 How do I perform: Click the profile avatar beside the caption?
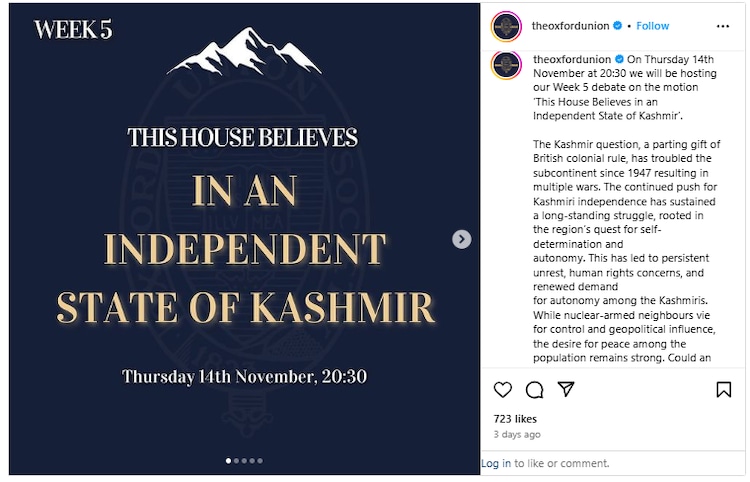coord(506,65)
